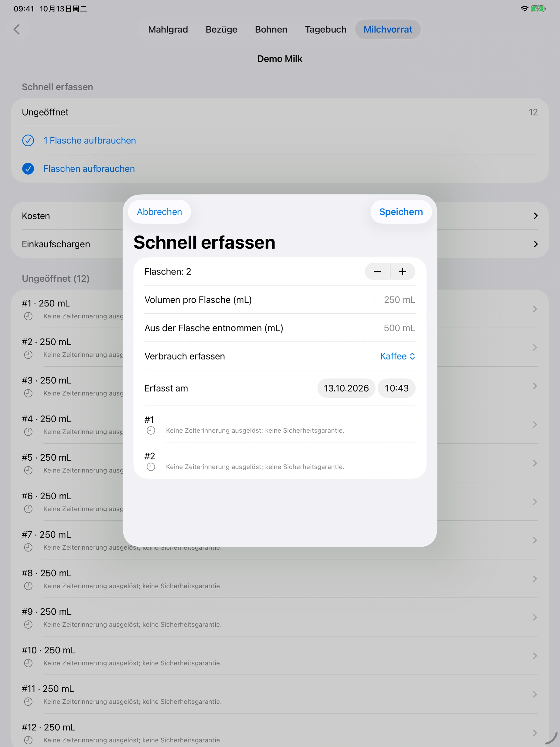Image resolution: width=560 pixels, height=747 pixels.
Task: Cancel with the Abbrechen button
Action: [x=159, y=212]
